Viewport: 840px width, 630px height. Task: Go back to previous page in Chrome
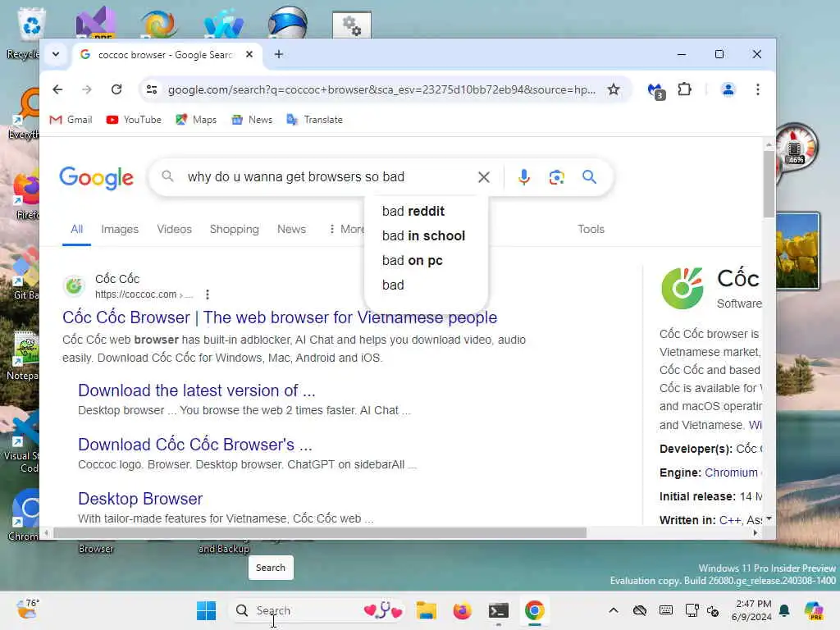point(57,89)
